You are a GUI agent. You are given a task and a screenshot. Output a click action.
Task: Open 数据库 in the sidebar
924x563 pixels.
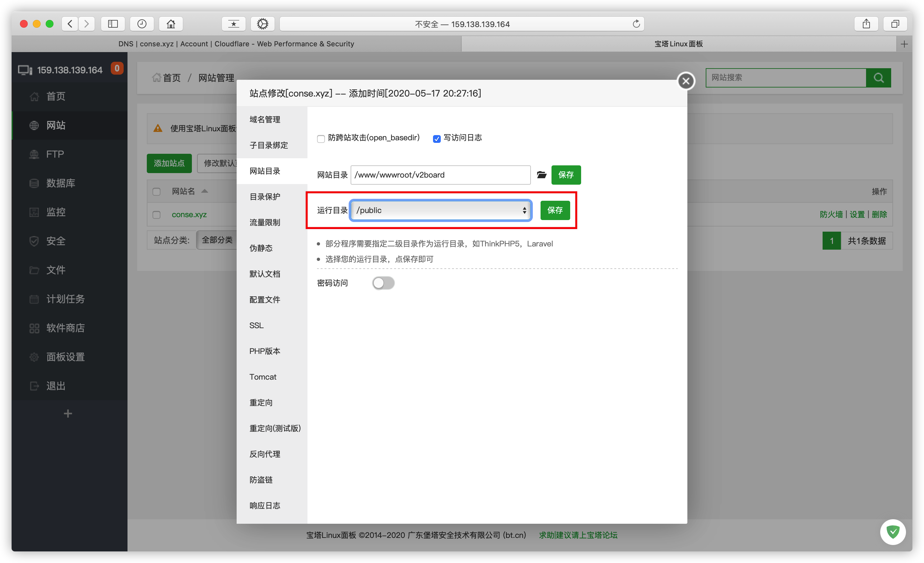point(70,183)
